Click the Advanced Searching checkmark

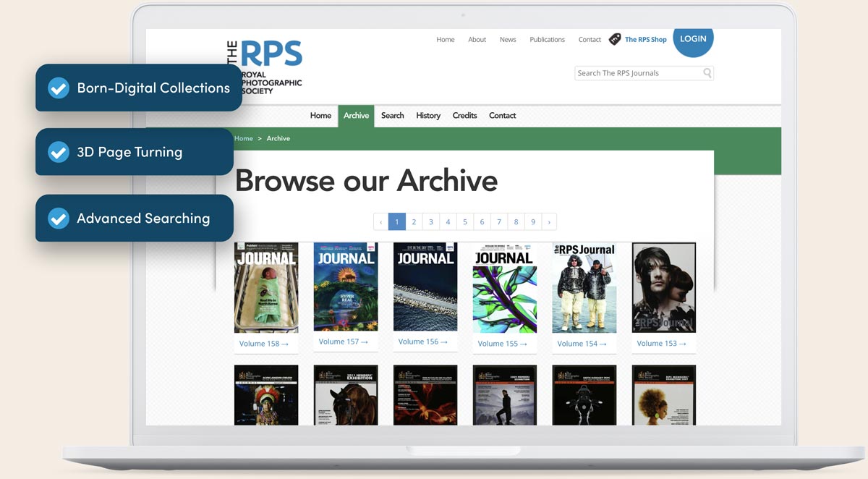[x=58, y=219]
